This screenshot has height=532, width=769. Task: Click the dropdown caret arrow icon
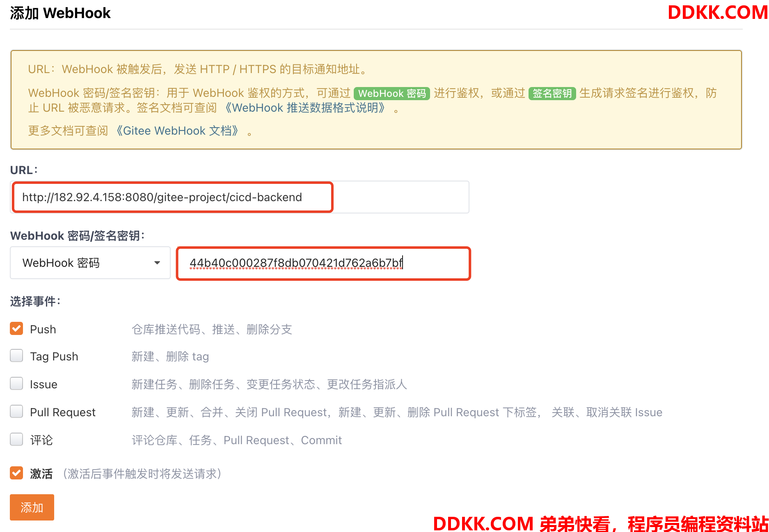click(157, 263)
